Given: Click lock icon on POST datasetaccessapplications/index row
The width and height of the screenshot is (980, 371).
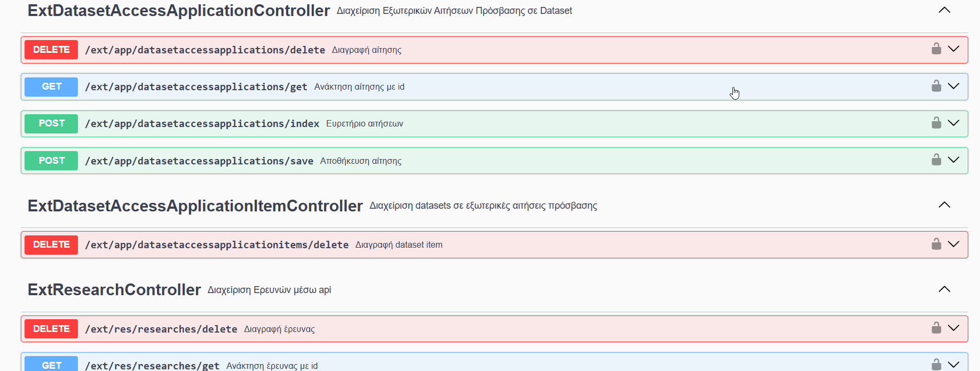Looking at the screenshot, I should click(936, 123).
